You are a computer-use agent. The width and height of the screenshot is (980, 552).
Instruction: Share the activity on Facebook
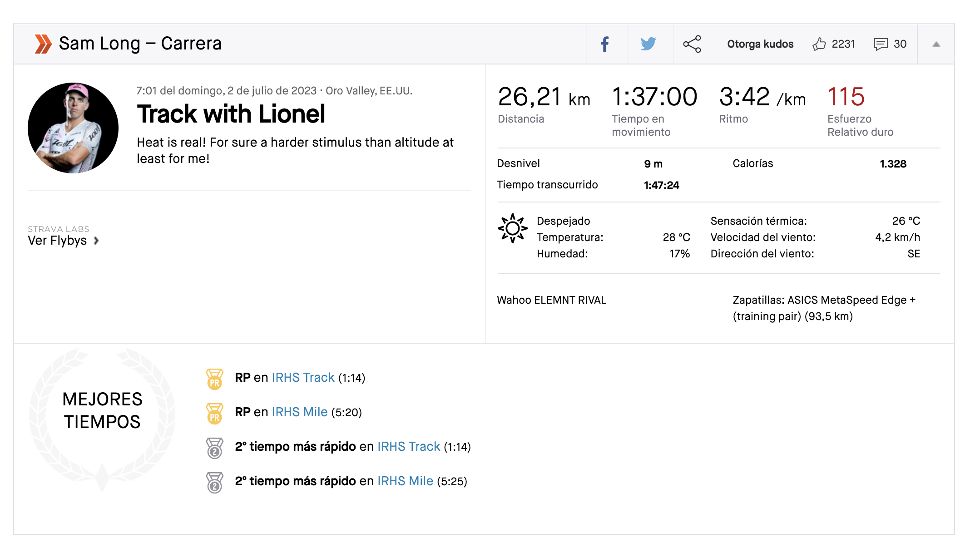coord(605,44)
